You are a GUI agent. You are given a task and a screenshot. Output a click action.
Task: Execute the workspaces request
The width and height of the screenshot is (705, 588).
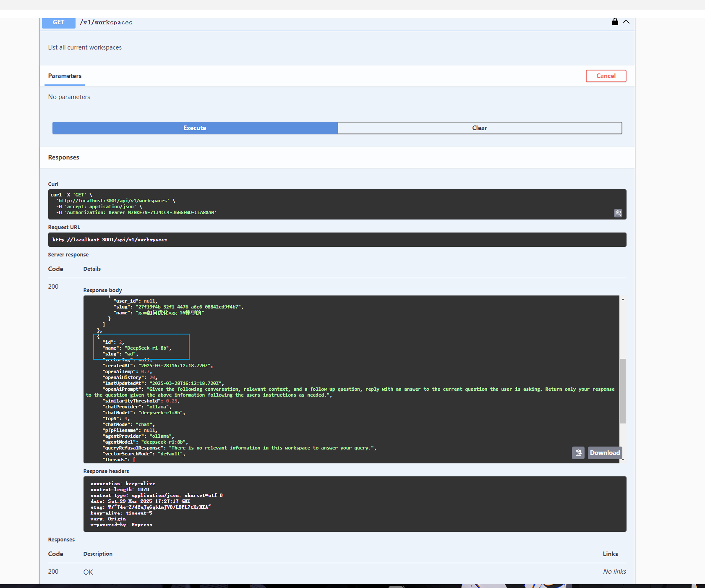[x=195, y=128]
